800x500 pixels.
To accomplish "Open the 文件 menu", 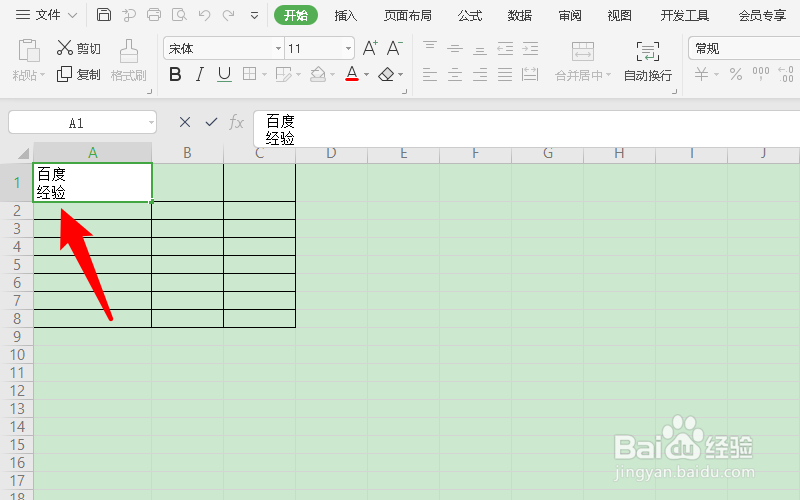I will tap(46, 15).
